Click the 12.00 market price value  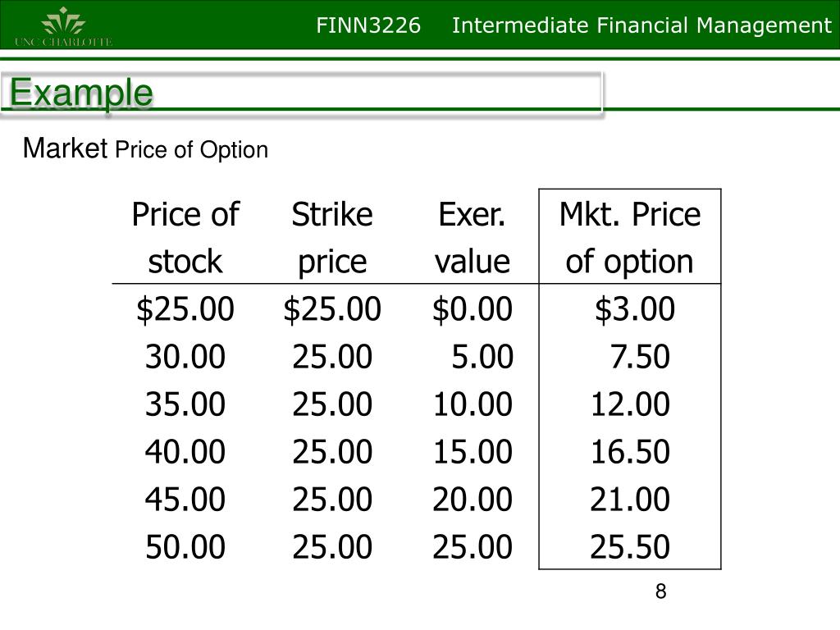coord(630,404)
